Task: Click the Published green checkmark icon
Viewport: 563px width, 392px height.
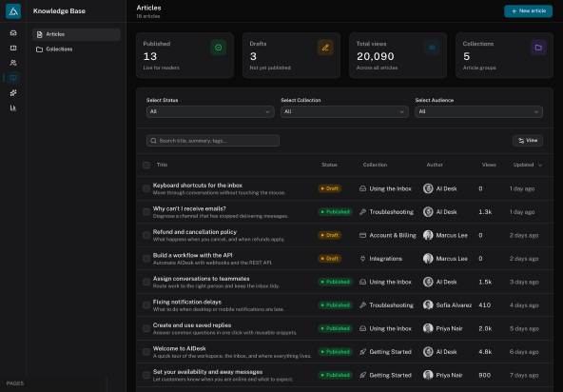Action: tap(219, 48)
